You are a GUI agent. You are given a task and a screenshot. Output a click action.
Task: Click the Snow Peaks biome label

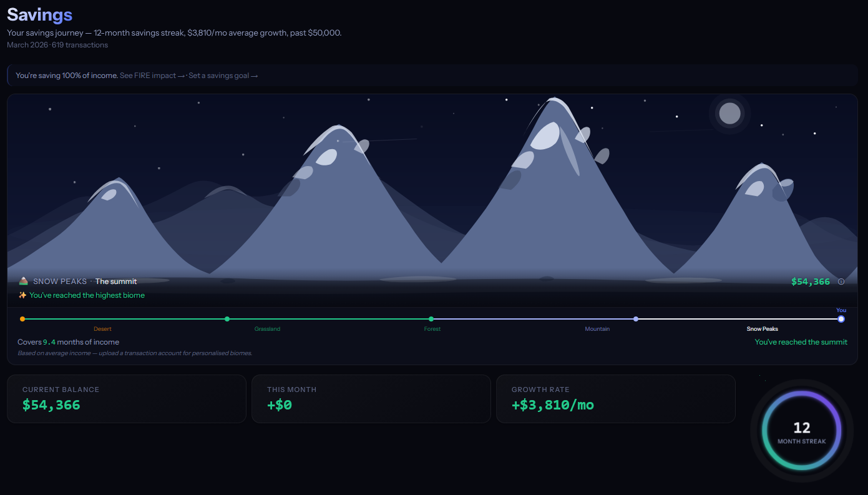pyautogui.click(x=762, y=329)
